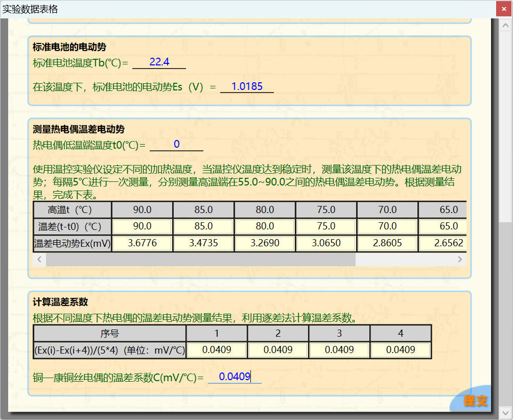
Task: Select the 温差电动势 cell showing 3.2690
Action: click(x=265, y=244)
